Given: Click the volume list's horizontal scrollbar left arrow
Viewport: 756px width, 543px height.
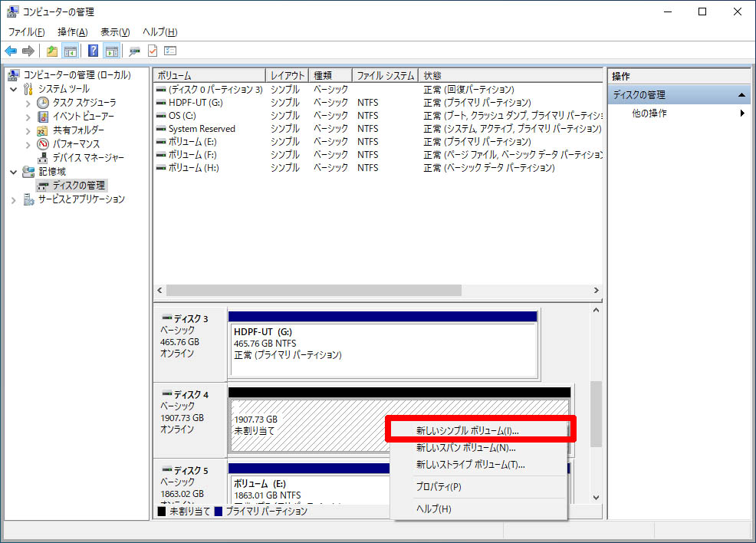Looking at the screenshot, I should point(160,291).
